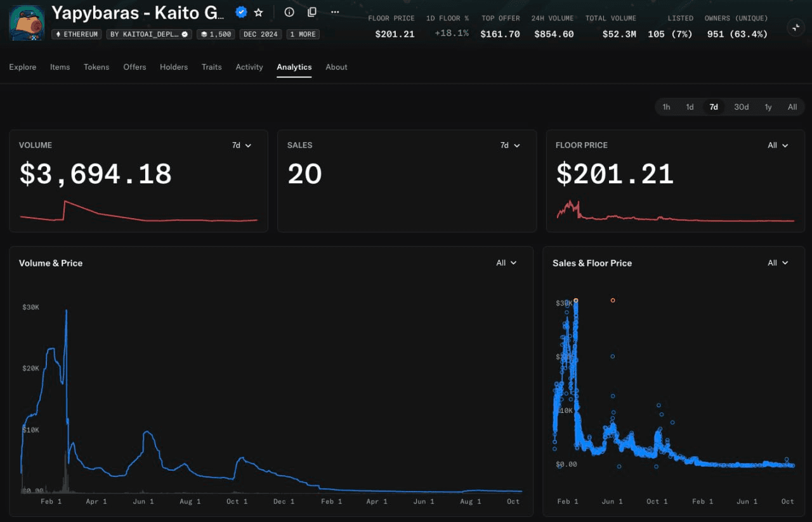The width and height of the screenshot is (812, 522).
Task: Open the collection info icon
Action: click(289, 12)
